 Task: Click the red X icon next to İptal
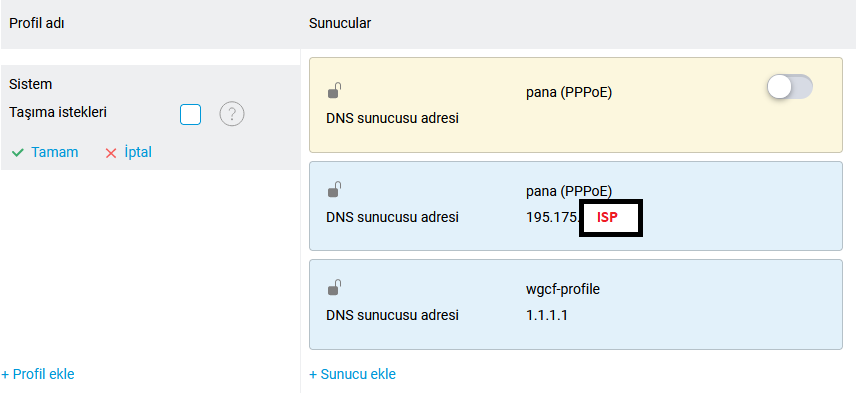click(111, 153)
